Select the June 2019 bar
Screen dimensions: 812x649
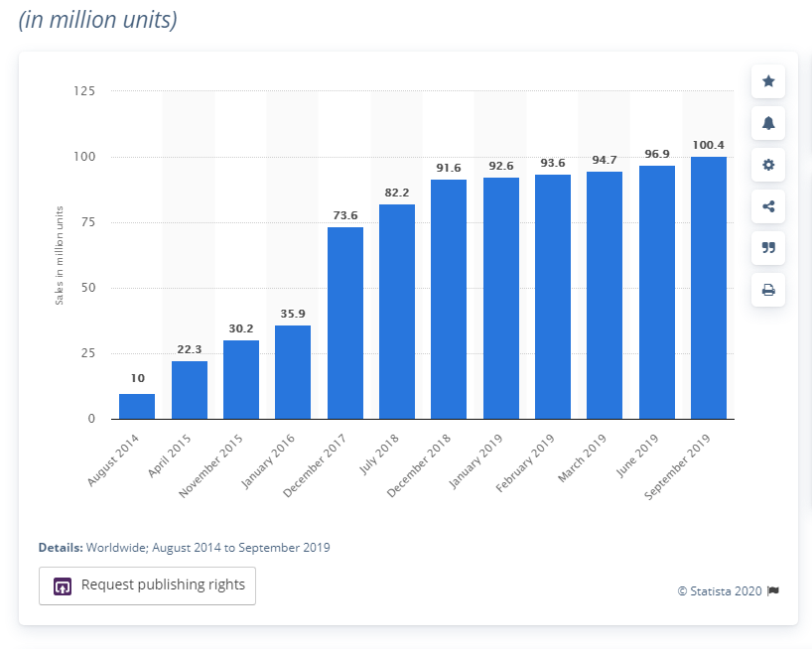coord(656,292)
